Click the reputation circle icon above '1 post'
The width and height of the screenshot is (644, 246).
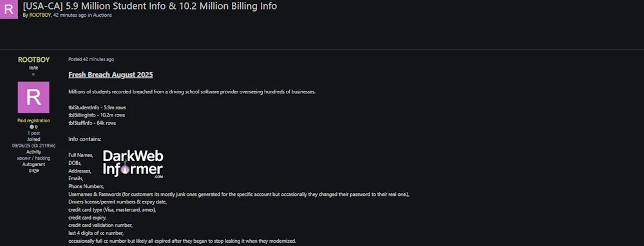pyautogui.click(x=32, y=127)
